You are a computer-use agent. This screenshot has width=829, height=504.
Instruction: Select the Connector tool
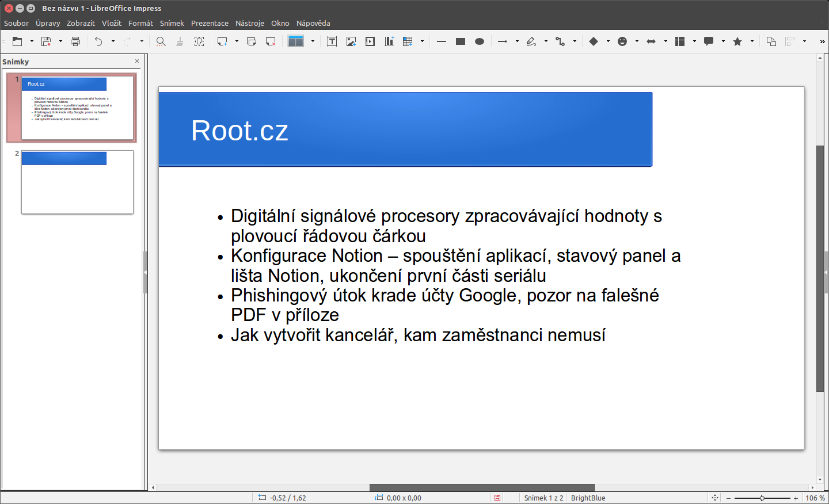560,41
